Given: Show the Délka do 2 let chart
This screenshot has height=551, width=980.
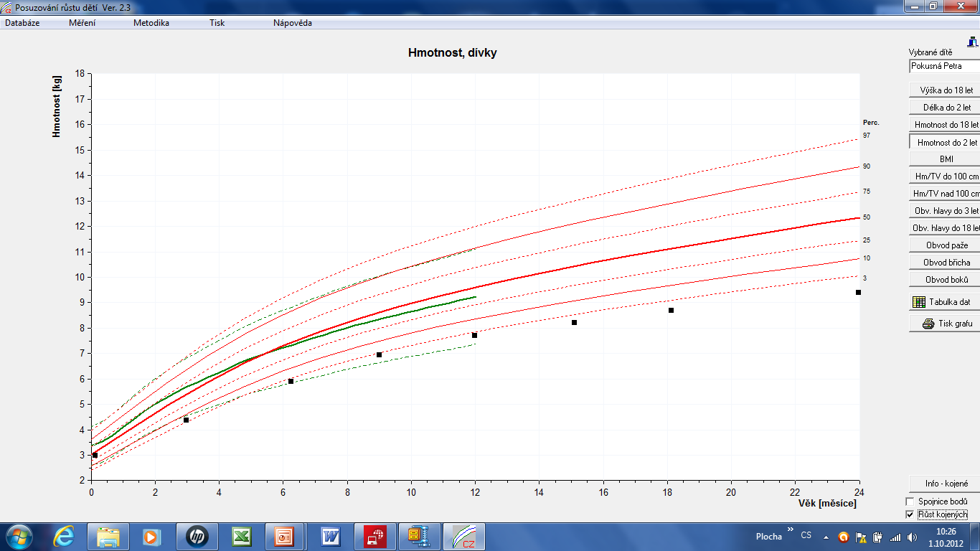Looking at the screenshot, I should coord(944,108).
